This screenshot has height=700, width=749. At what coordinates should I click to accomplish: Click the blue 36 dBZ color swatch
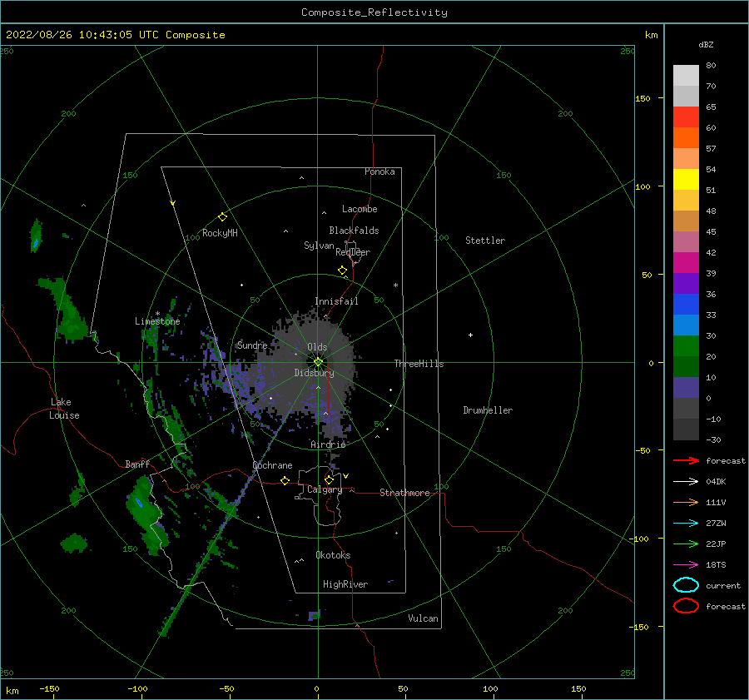pyautogui.click(x=686, y=304)
